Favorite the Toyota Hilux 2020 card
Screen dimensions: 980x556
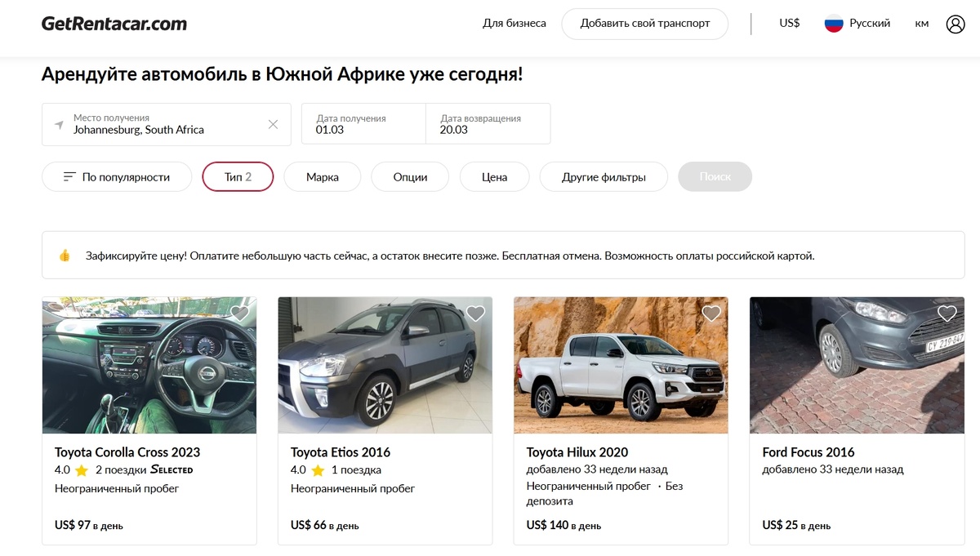(x=711, y=314)
